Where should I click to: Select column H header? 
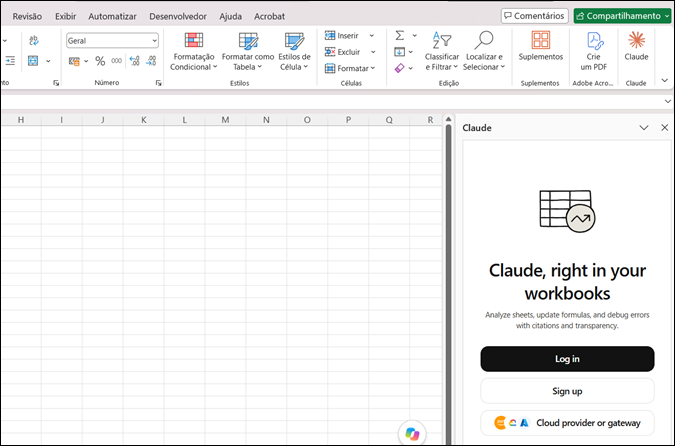21,120
